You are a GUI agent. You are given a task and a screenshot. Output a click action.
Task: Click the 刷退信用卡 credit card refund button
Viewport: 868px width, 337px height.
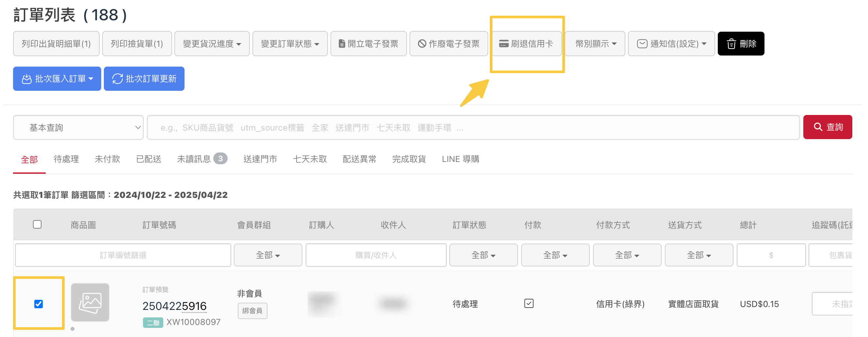tap(526, 44)
